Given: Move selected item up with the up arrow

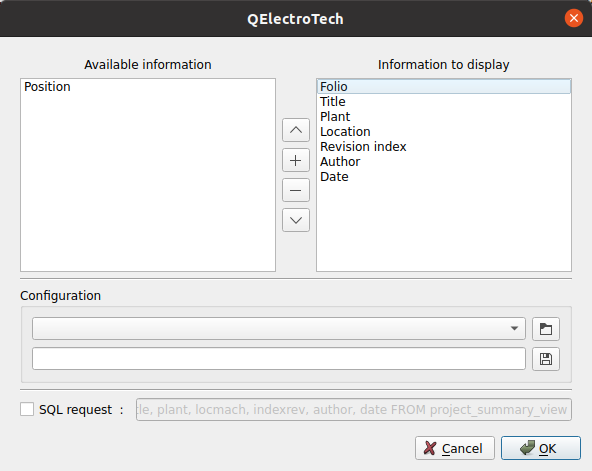Looking at the screenshot, I should coord(296,130).
